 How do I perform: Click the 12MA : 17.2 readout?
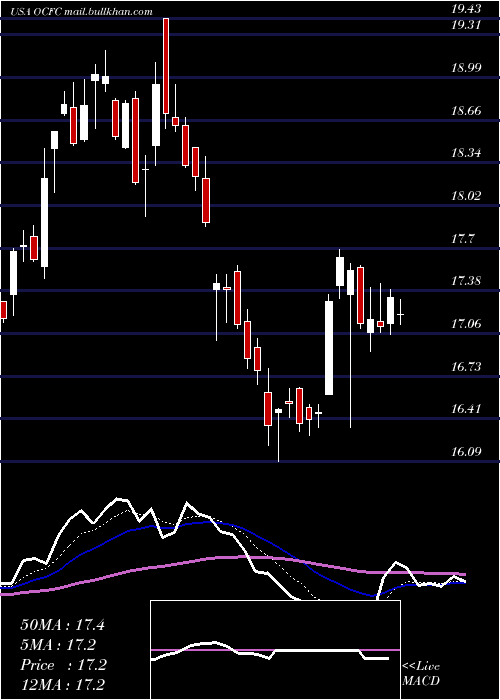pos(63,685)
